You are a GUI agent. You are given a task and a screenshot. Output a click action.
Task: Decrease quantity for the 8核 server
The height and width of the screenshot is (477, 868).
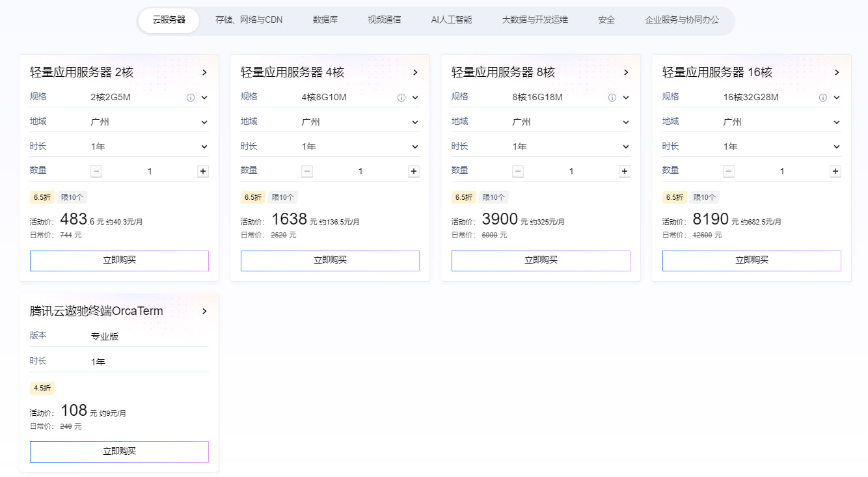pyautogui.click(x=518, y=171)
